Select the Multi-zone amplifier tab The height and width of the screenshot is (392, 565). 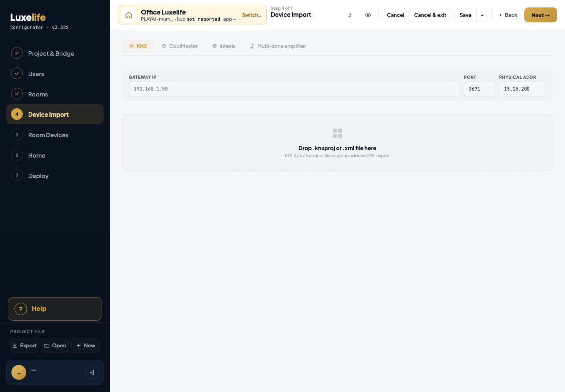[x=278, y=46]
